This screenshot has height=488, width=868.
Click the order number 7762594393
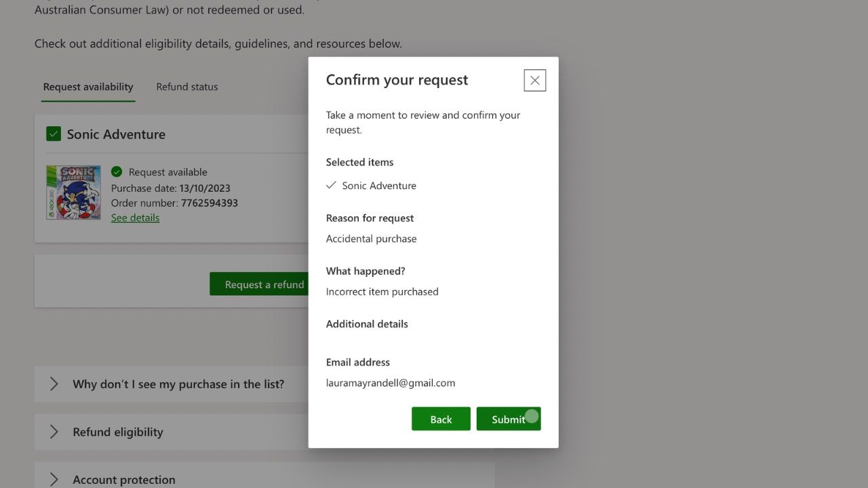(x=210, y=203)
